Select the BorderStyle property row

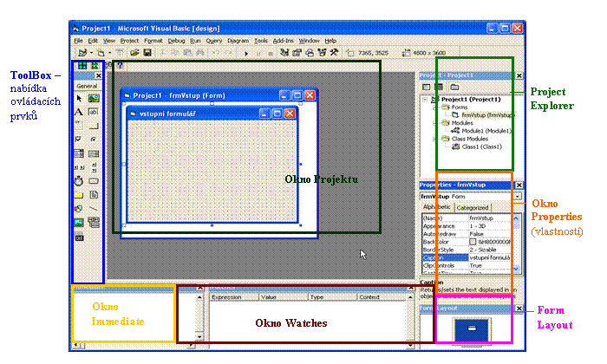[467, 250]
